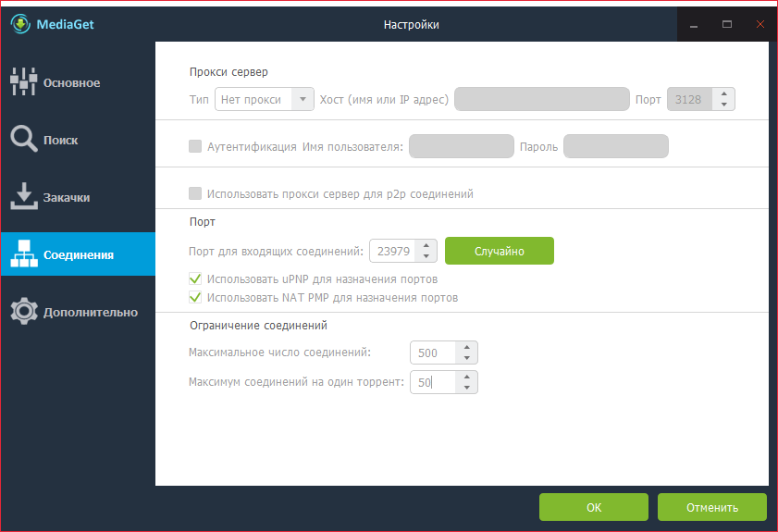
Task: Open the Основное settings sliders icon
Action: point(23,81)
